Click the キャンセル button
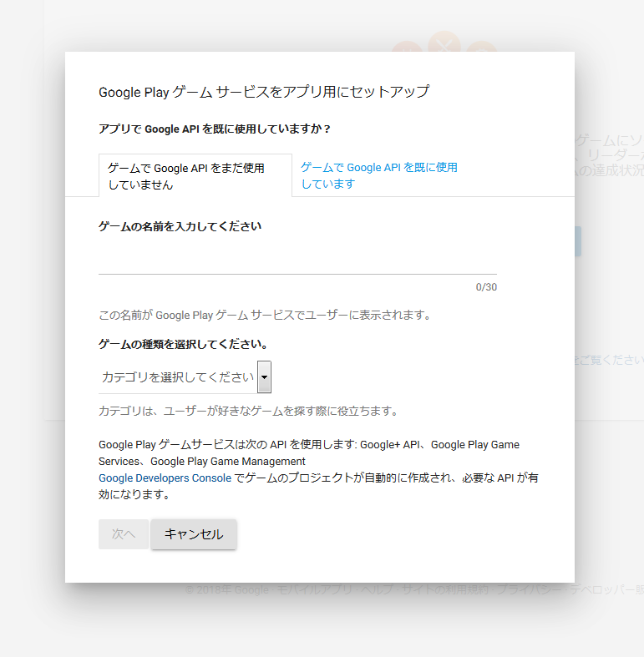 click(194, 534)
